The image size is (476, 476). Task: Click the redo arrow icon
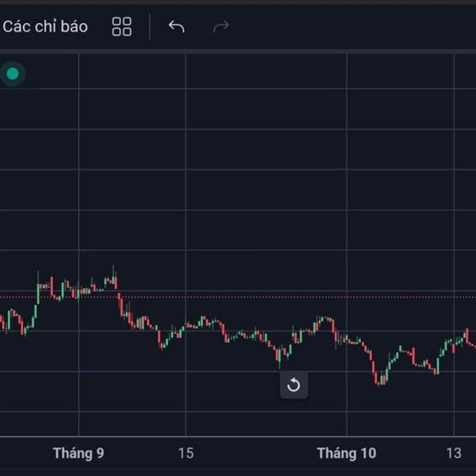click(221, 26)
